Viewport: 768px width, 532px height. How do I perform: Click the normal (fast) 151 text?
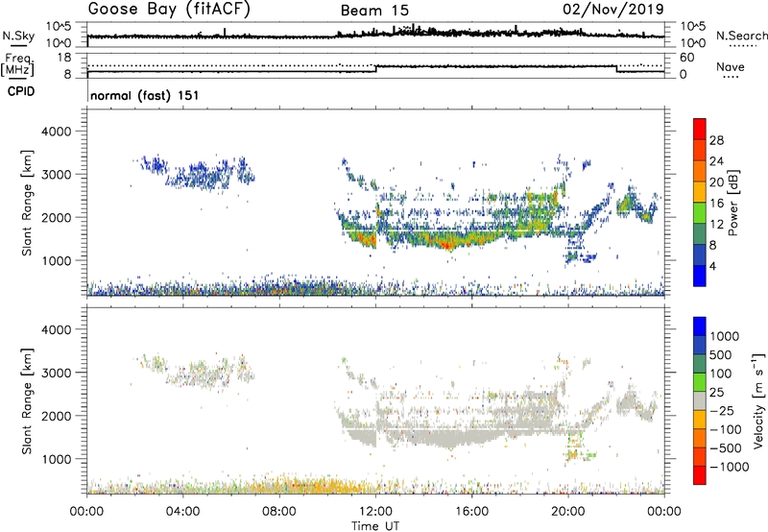point(145,95)
